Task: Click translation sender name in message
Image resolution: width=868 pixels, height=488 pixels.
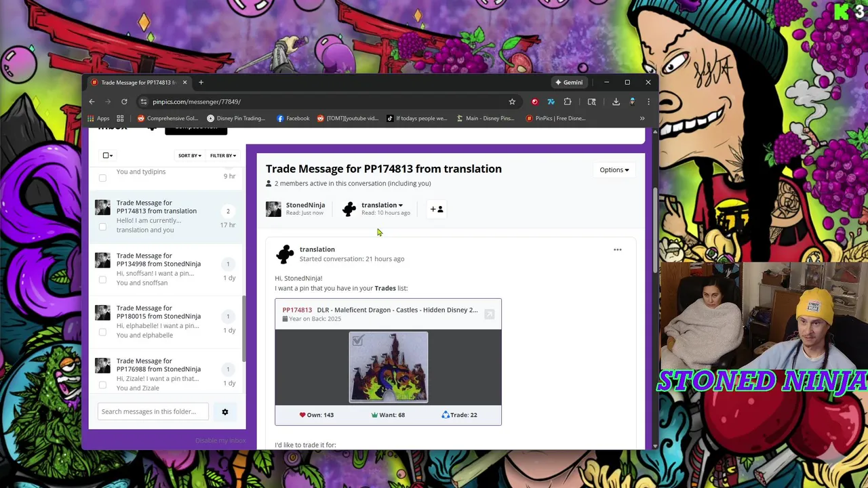Action: tap(317, 249)
